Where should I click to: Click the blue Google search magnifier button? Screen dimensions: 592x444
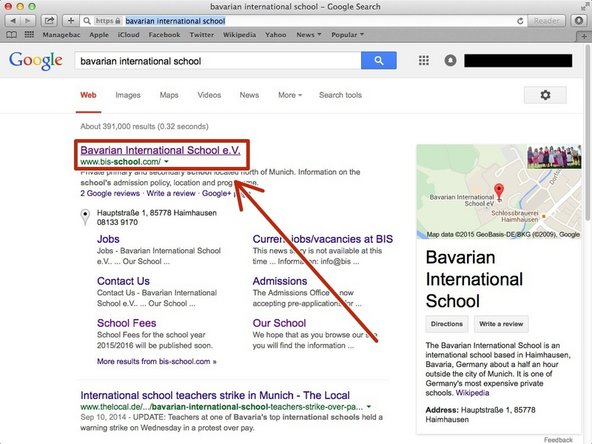point(379,60)
